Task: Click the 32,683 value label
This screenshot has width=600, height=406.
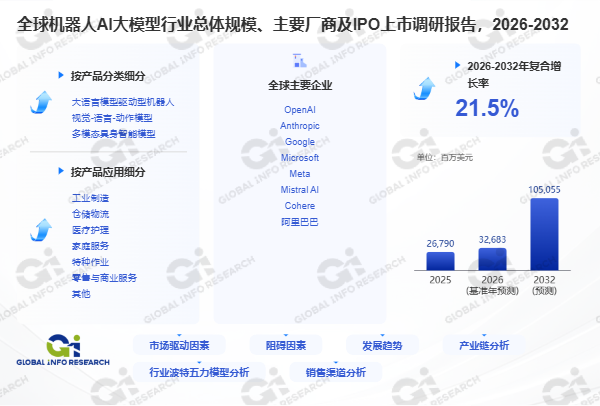Action: point(492,240)
